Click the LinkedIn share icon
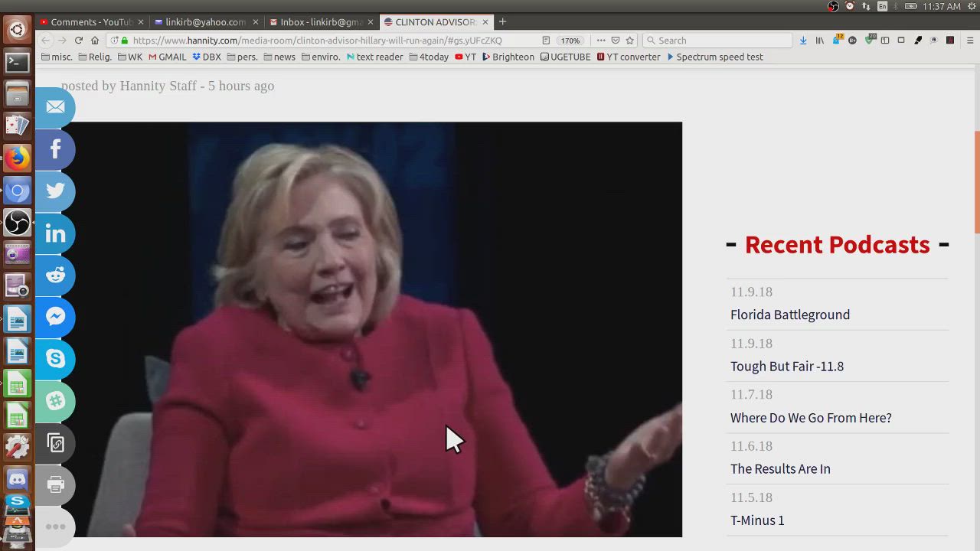This screenshot has height=551, width=980. pos(55,233)
